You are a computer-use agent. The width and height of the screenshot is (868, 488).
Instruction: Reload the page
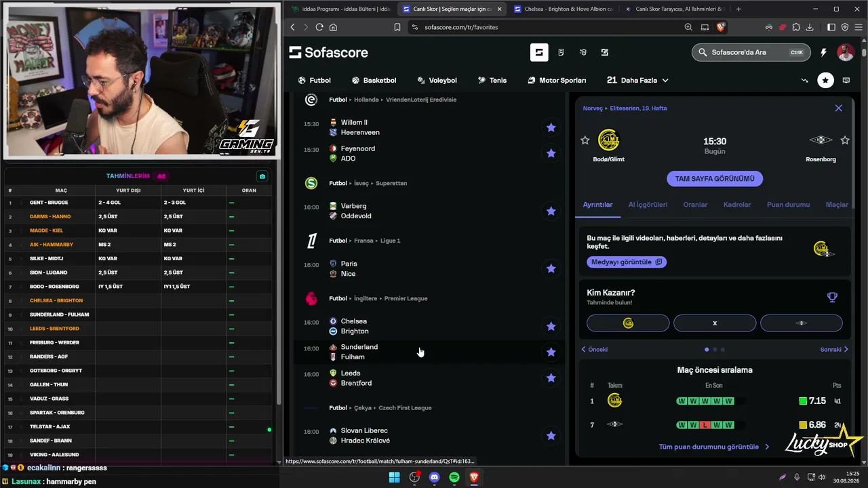click(x=319, y=27)
